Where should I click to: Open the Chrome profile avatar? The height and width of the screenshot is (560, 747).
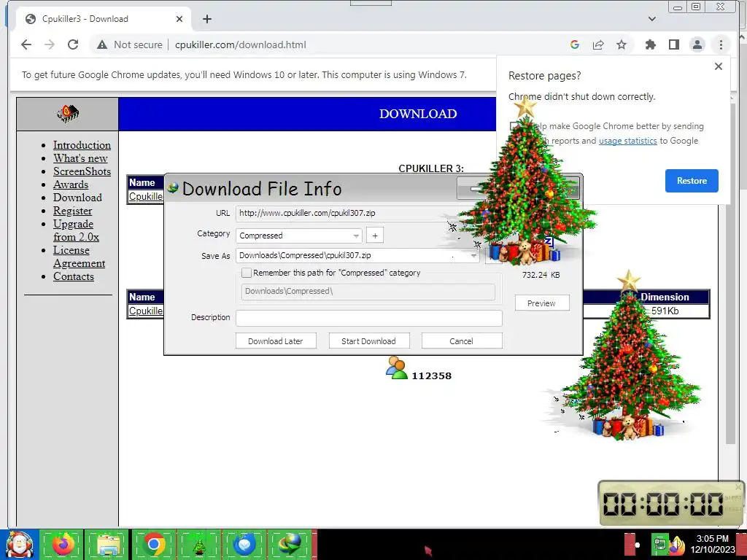click(697, 44)
